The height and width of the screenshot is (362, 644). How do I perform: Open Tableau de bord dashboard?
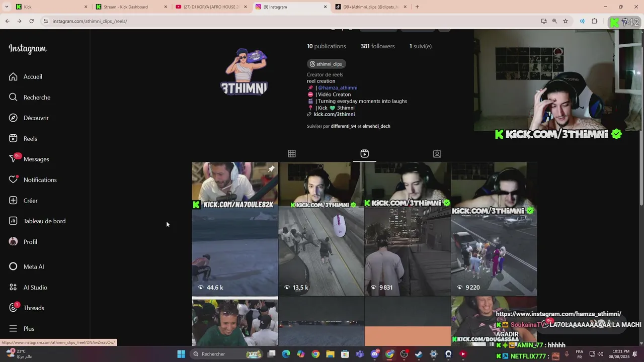pos(37,221)
